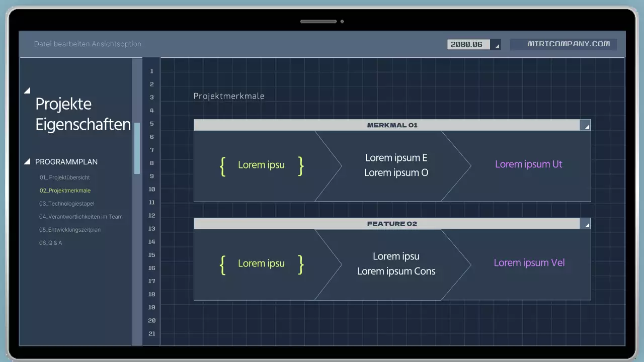
Task: Select the purple Lorem ipsum Ut text
Action: [x=528, y=164]
